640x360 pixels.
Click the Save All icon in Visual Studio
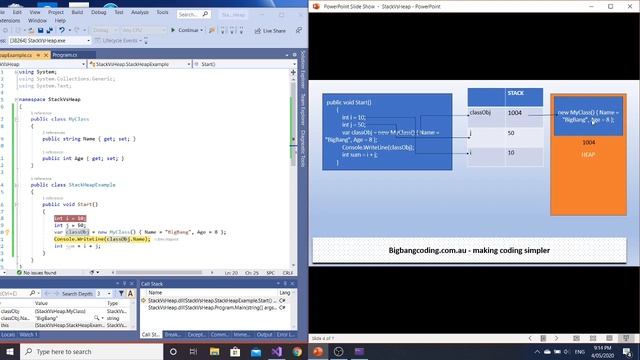(x=50, y=31)
